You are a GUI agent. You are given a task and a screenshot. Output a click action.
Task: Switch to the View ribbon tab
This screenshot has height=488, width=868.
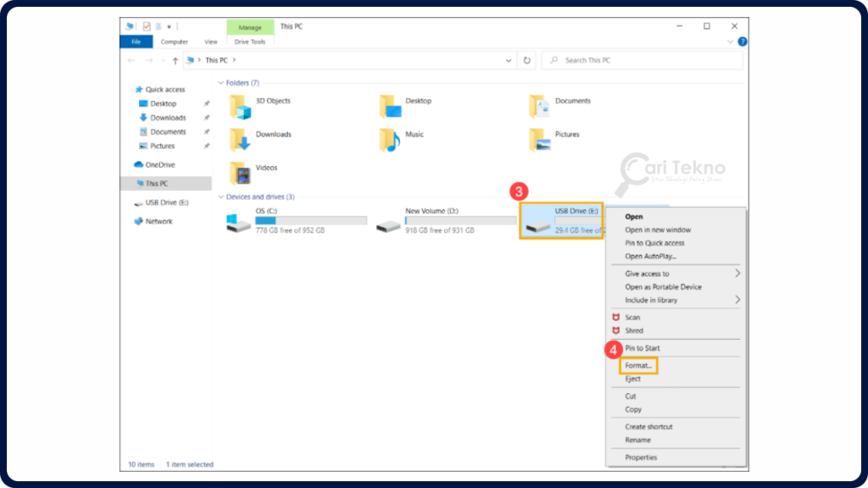(x=210, y=41)
